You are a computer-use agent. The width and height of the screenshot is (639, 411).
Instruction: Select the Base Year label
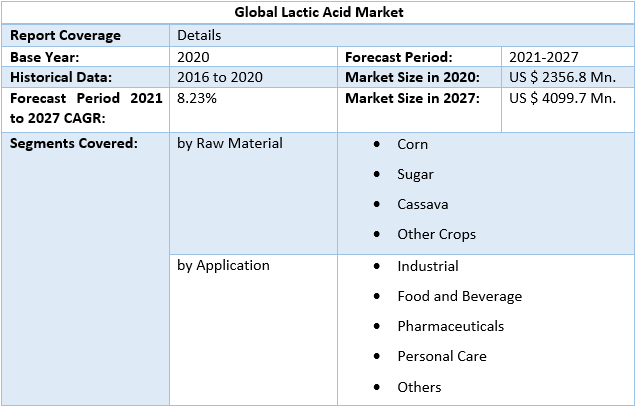click(x=45, y=57)
